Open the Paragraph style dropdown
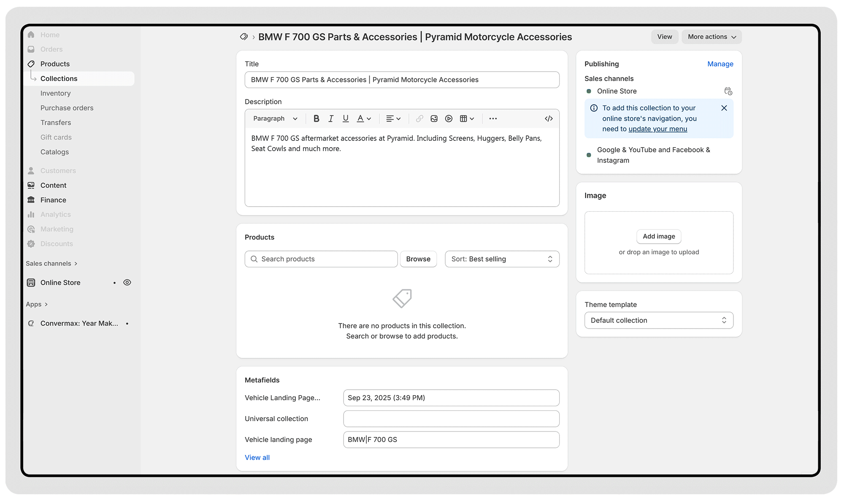This screenshot has width=844, height=504. [x=275, y=119]
